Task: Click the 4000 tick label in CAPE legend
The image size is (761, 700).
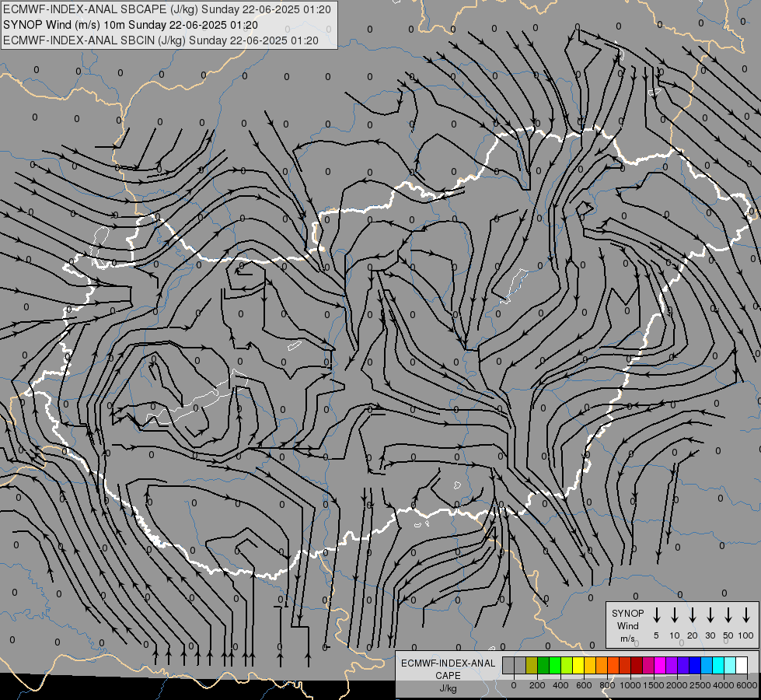Action: [x=724, y=685]
